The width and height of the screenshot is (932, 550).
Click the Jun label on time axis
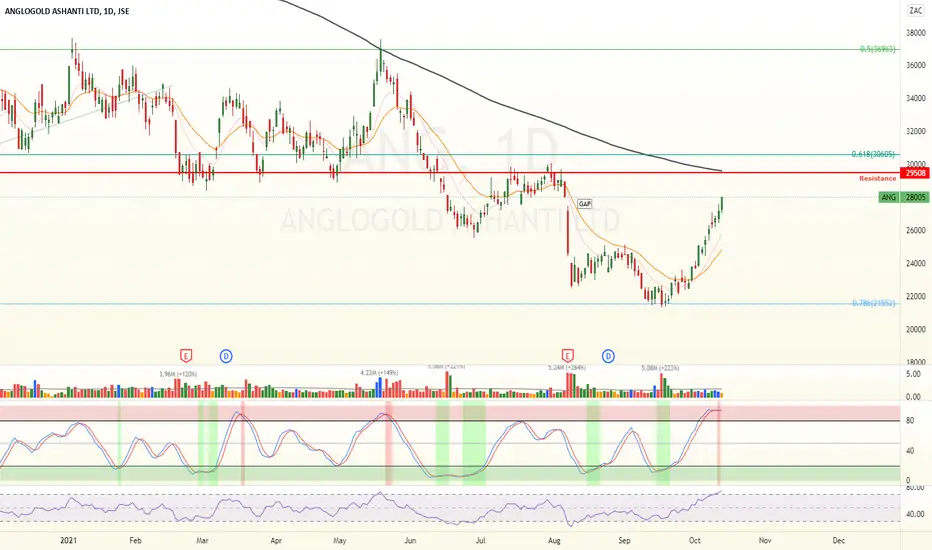[410, 540]
